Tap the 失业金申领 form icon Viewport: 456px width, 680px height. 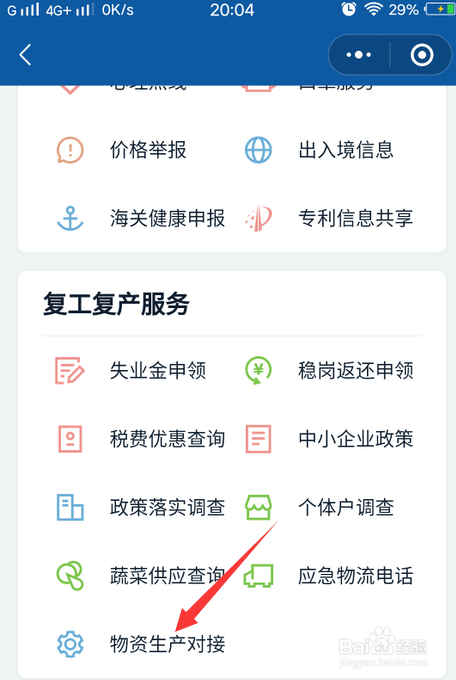tap(69, 370)
